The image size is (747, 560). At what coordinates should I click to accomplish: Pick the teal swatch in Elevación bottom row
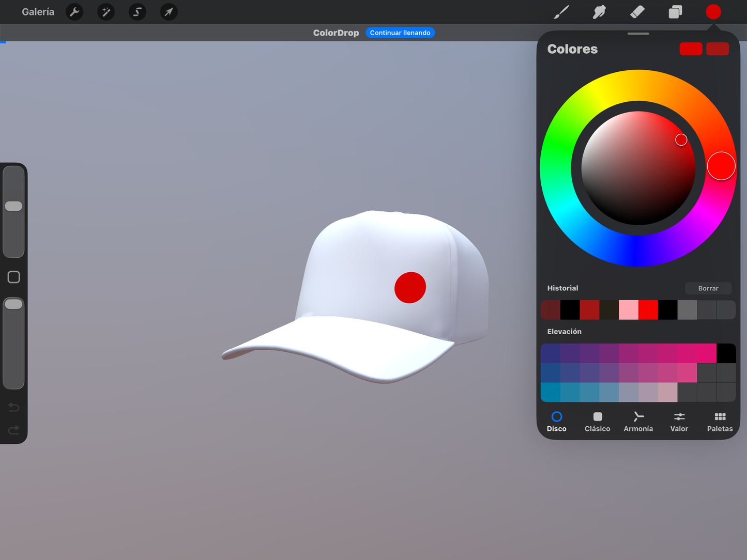click(x=551, y=393)
